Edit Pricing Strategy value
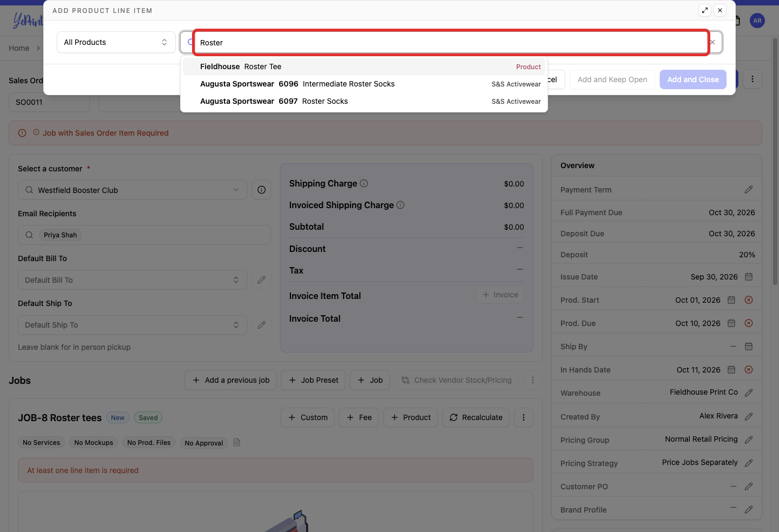 coord(749,463)
